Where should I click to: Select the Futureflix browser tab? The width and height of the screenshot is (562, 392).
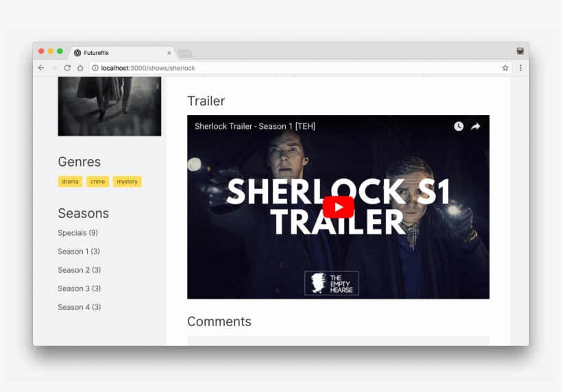122,53
